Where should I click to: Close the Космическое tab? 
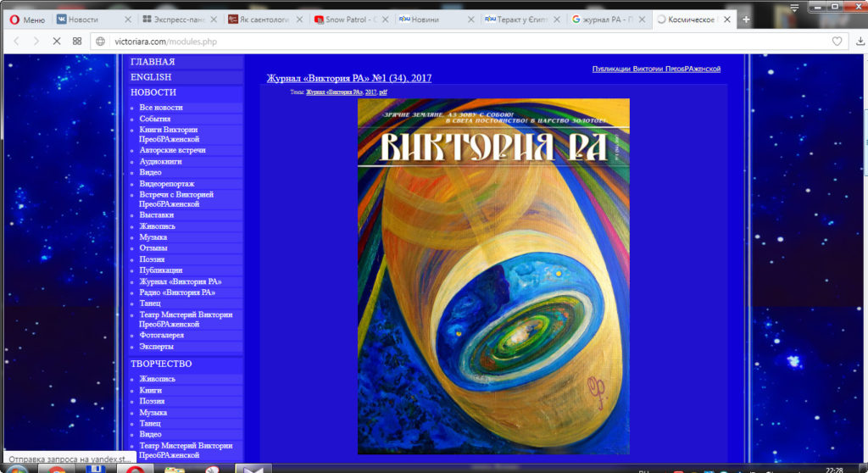[x=726, y=19]
